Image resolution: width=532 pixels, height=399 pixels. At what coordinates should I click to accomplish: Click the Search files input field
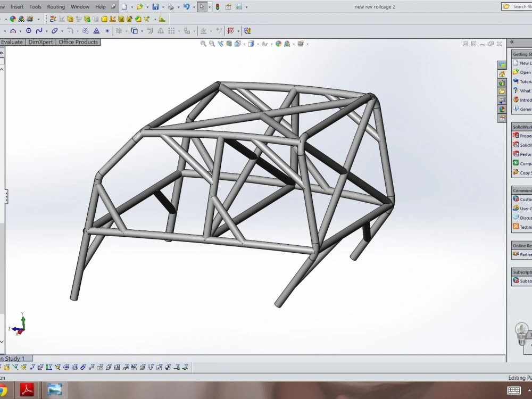click(517, 6)
